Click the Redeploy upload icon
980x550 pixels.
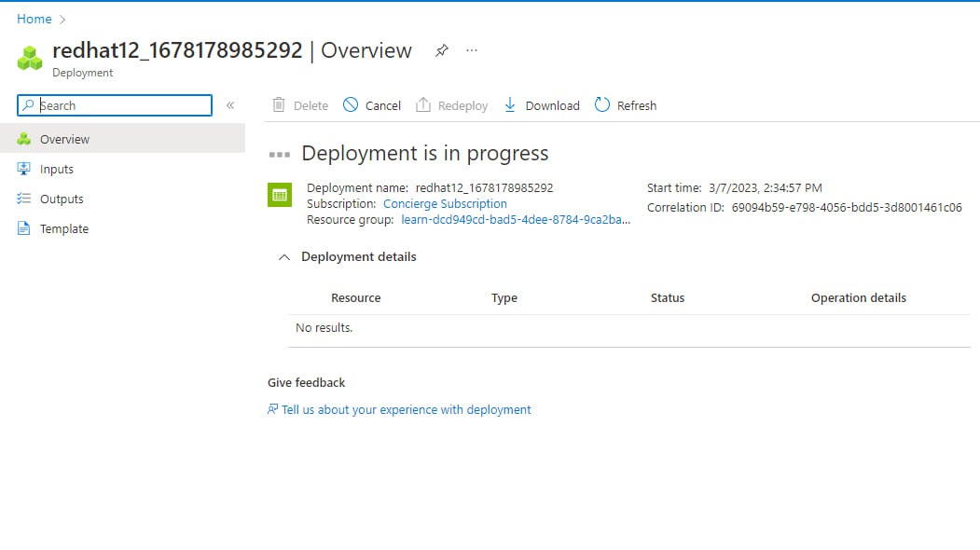[423, 105]
